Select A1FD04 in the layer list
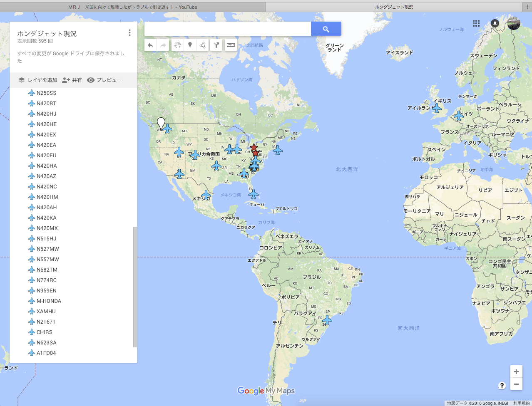The height and width of the screenshot is (406, 532). pyautogui.click(x=46, y=353)
